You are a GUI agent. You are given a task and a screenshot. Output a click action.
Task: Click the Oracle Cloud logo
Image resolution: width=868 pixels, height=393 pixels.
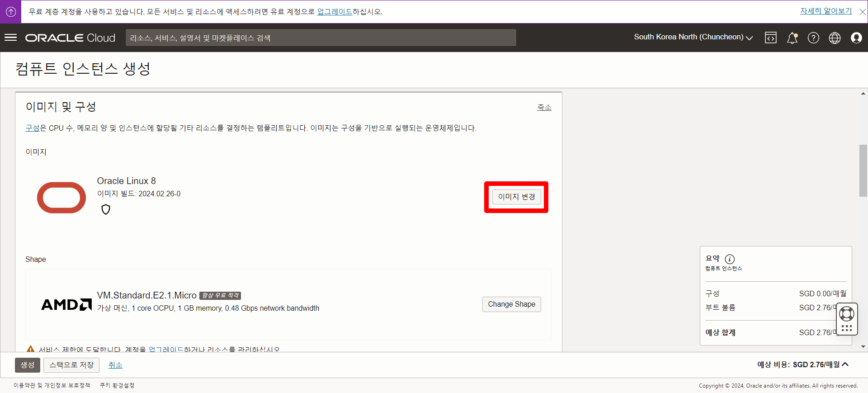click(x=70, y=38)
